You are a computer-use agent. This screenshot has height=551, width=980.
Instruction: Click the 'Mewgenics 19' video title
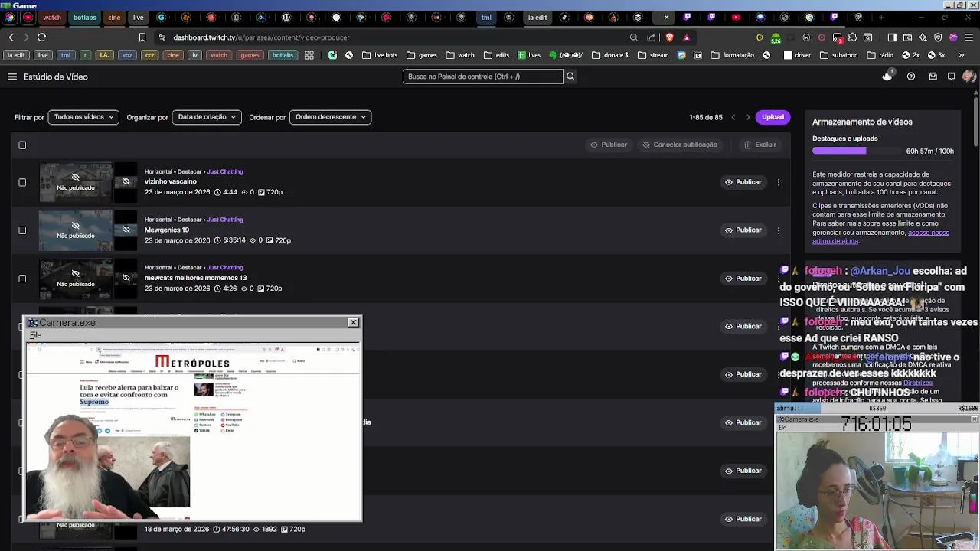point(167,230)
